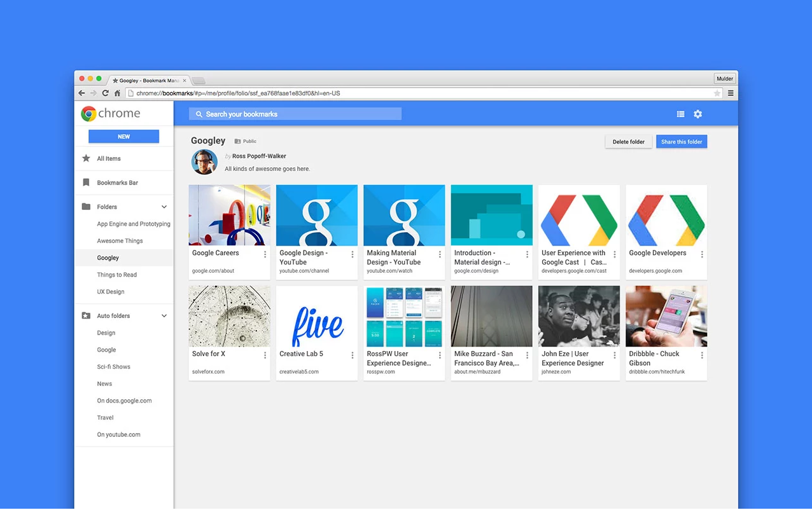The width and height of the screenshot is (812, 510).
Task: Open the Solve for X thumbnail
Action: pos(229,316)
